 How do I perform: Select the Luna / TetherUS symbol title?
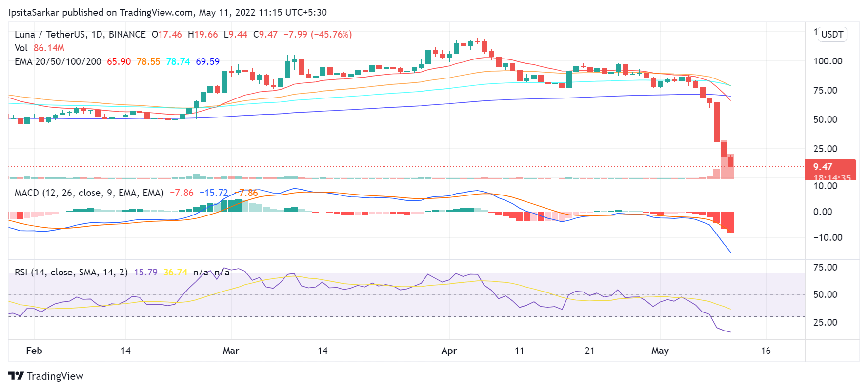[50, 34]
